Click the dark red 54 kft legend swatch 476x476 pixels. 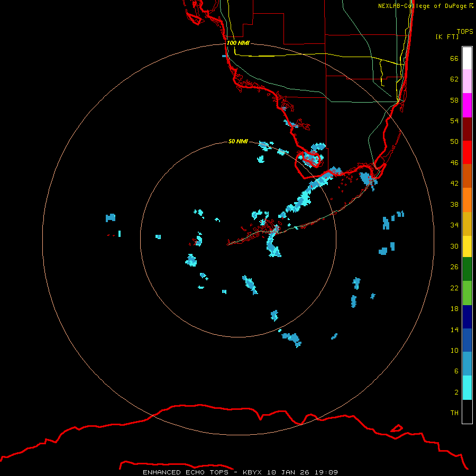[467, 129]
